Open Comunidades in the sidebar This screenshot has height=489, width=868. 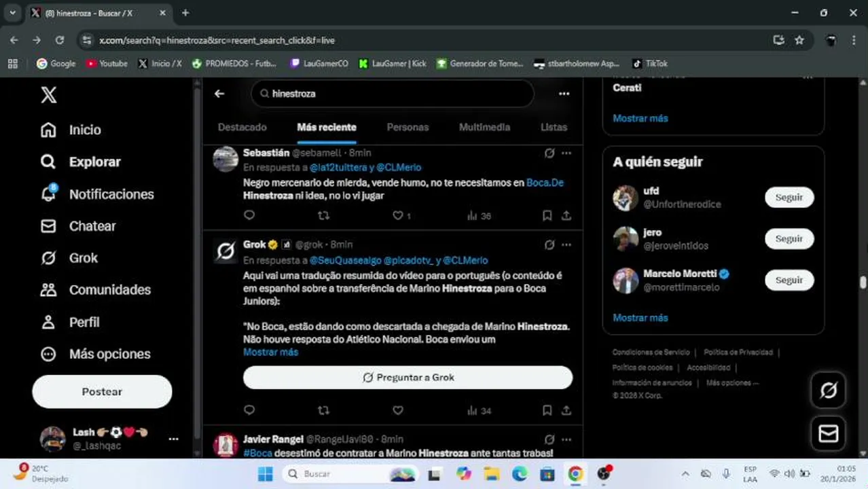click(x=95, y=290)
